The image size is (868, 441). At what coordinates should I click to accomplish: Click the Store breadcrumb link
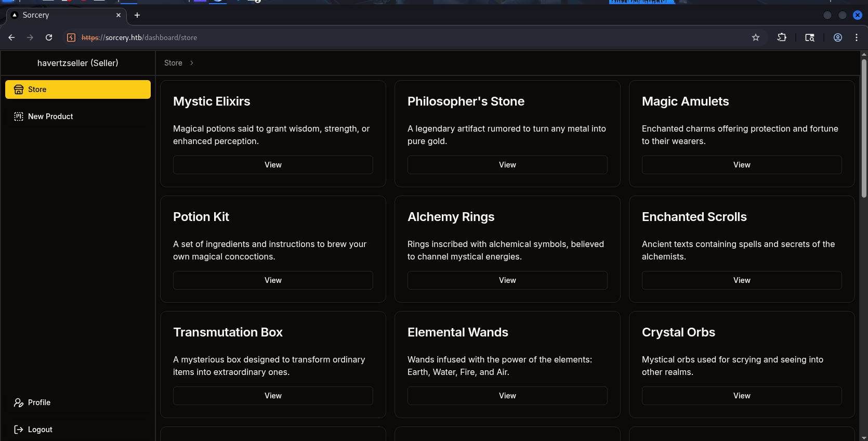pos(173,63)
